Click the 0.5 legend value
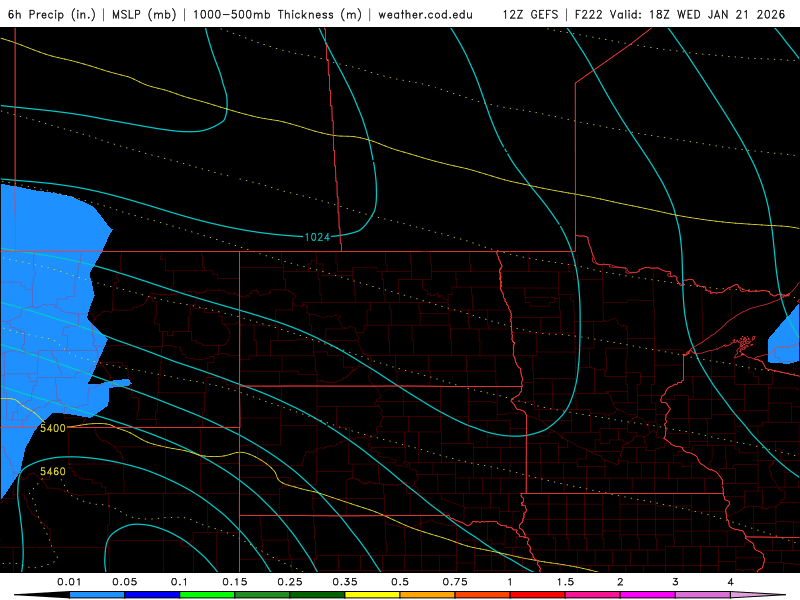The image size is (800, 600). pos(400,582)
